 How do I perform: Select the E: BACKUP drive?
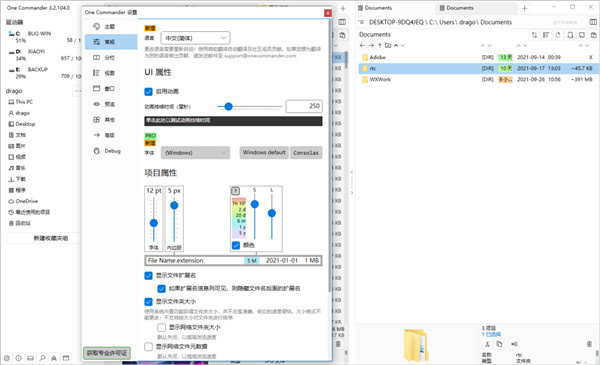click(44, 73)
